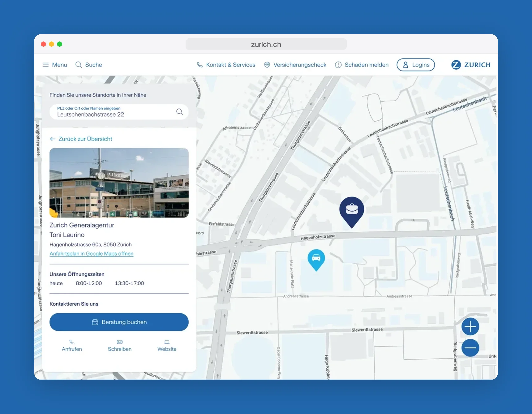Open the hamburger Menu
The width and height of the screenshot is (532, 414).
tap(55, 65)
